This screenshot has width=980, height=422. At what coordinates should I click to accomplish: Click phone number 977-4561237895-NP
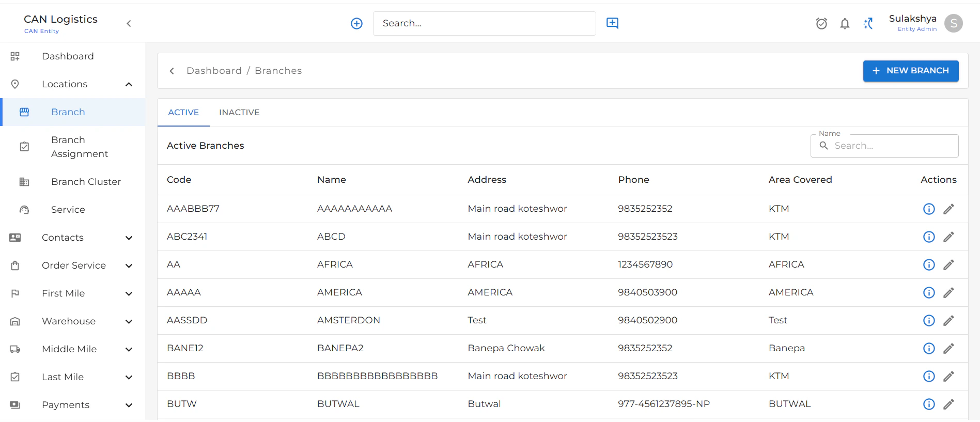tap(664, 404)
